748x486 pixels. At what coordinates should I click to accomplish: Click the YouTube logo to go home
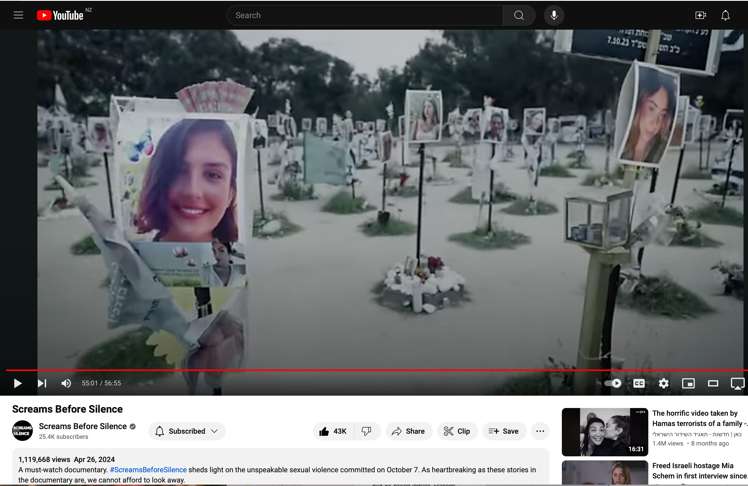(x=60, y=15)
